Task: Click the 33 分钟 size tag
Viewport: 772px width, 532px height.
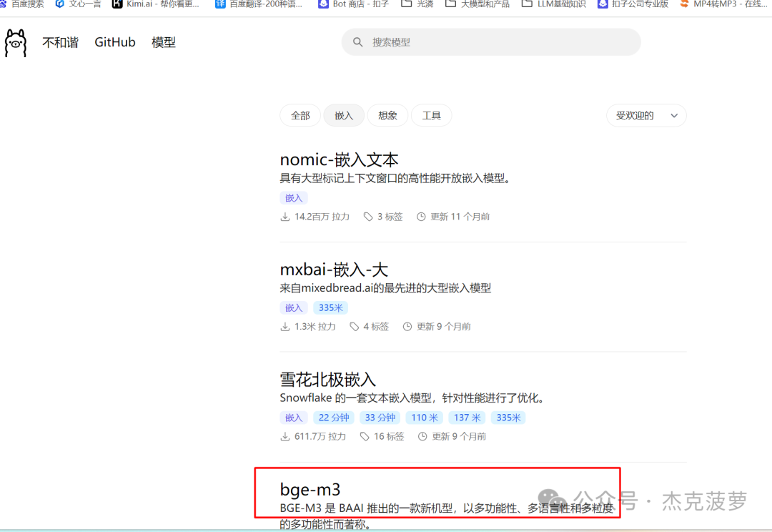Action: click(x=380, y=418)
